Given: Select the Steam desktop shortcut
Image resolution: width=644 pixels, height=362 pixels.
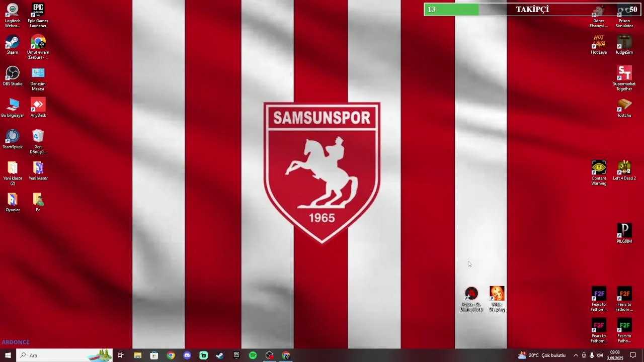Looking at the screenshot, I should [x=13, y=45].
